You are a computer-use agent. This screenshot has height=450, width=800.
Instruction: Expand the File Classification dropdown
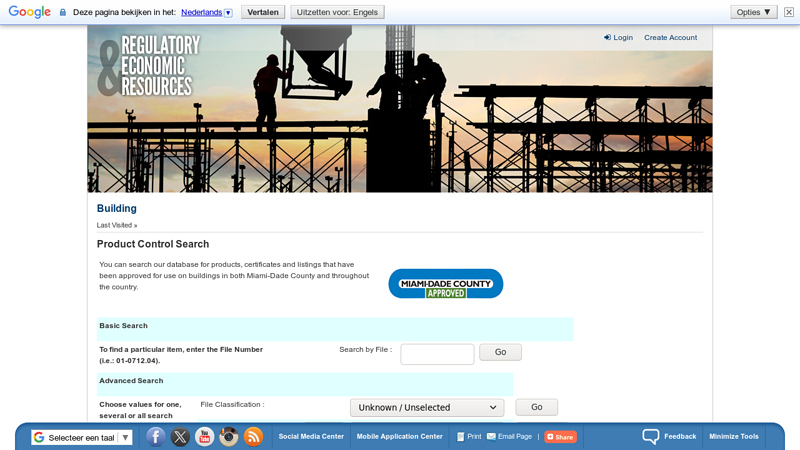[427, 407]
